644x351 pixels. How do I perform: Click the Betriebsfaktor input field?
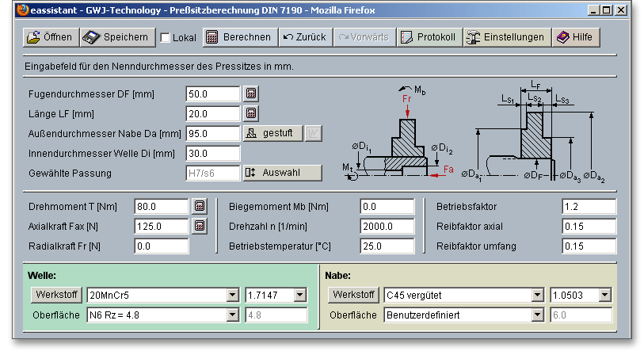[x=589, y=207]
